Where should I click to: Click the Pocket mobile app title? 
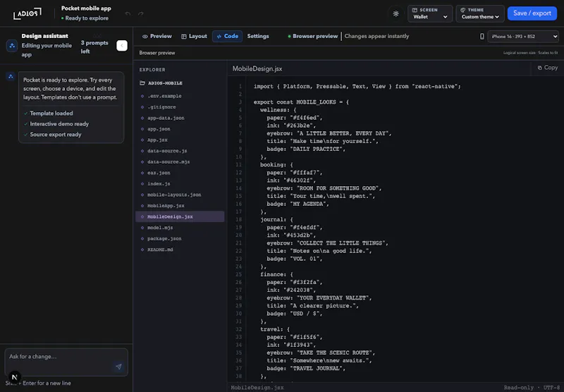86,8
